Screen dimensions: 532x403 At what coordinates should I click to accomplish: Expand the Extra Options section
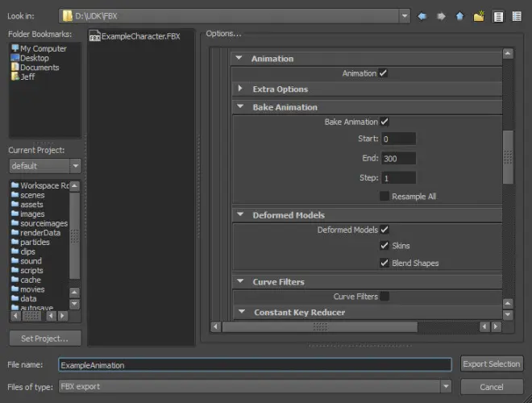[240, 89]
